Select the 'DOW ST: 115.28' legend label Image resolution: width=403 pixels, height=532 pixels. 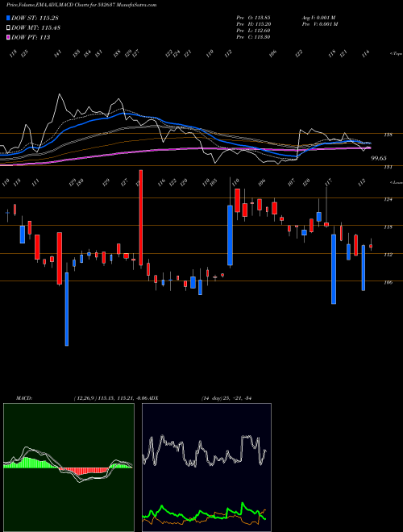(x=35, y=18)
